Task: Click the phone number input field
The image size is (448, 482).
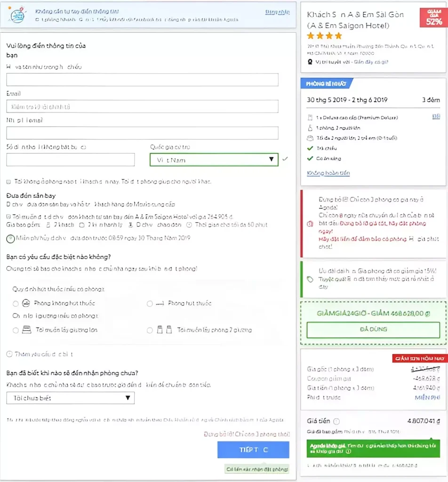Action: click(x=71, y=160)
